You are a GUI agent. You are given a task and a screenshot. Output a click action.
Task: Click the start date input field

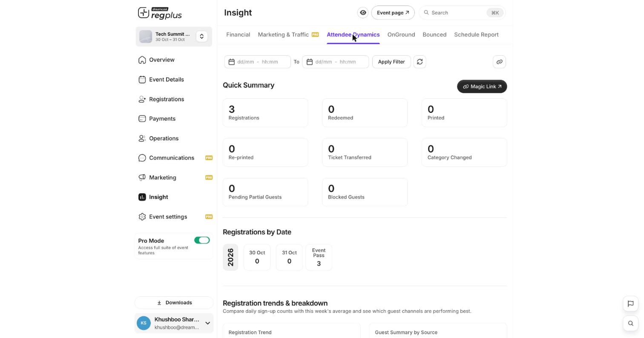(x=257, y=62)
